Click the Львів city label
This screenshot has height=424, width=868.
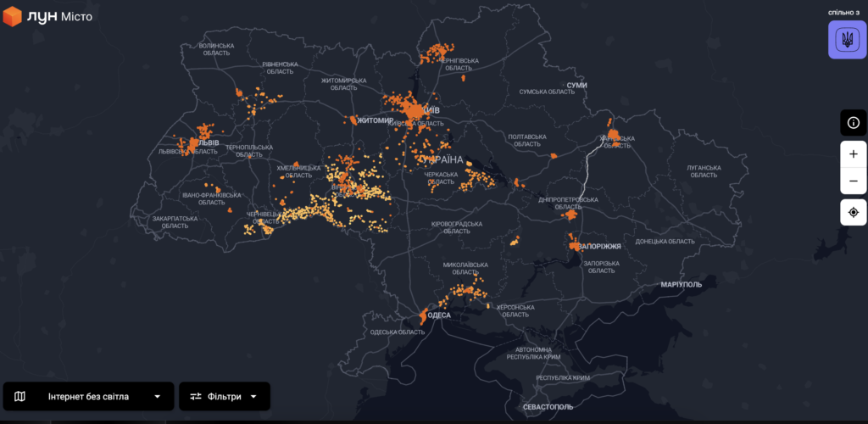coord(207,142)
